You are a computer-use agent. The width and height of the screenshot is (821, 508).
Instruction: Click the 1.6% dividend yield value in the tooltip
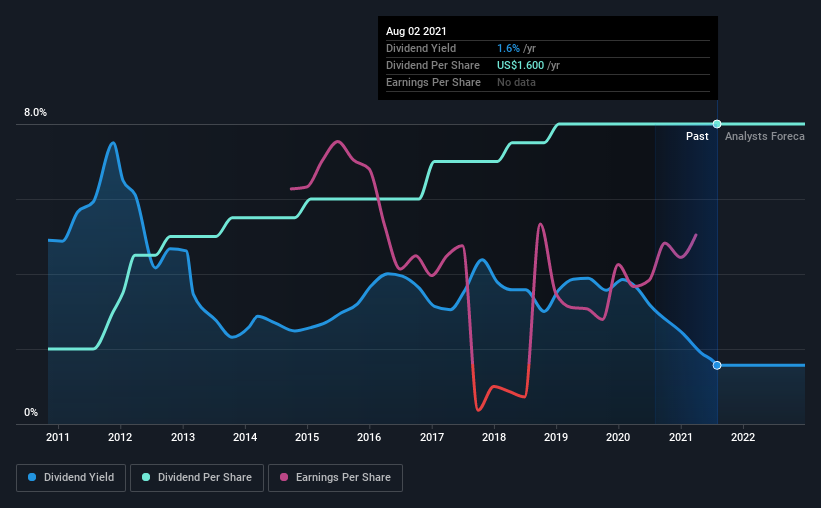[508, 48]
